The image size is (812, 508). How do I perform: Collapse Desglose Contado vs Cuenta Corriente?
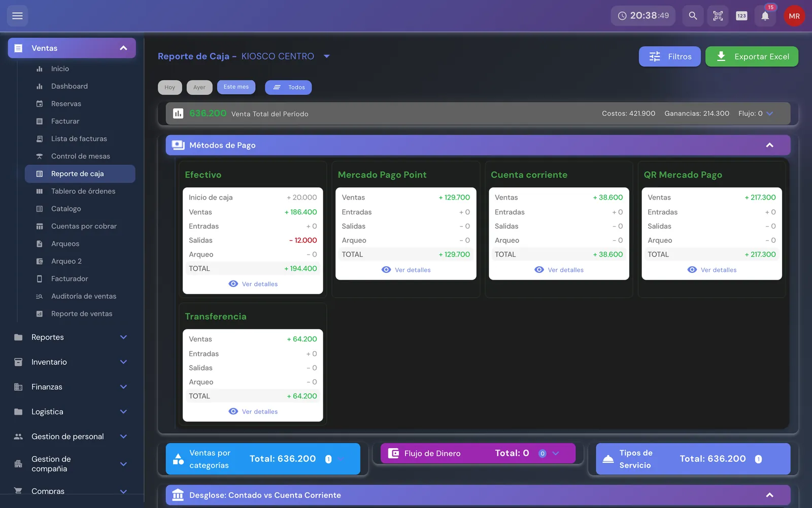(769, 495)
